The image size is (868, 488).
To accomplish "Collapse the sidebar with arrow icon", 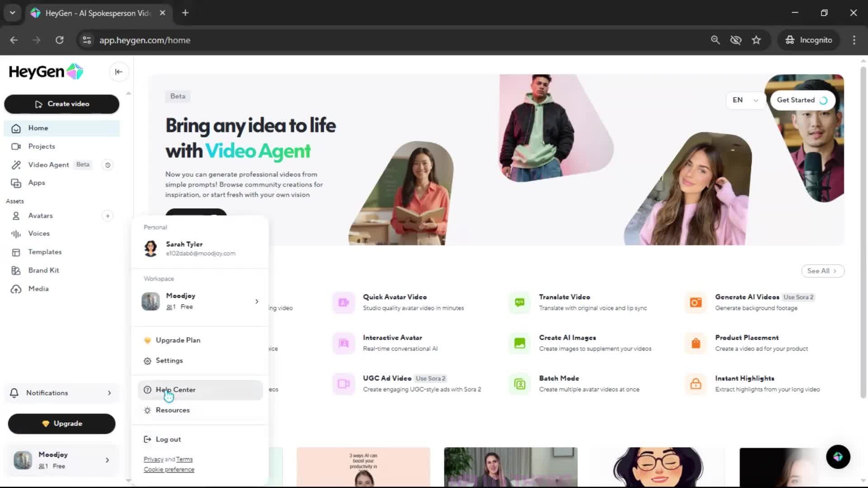I will (118, 72).
